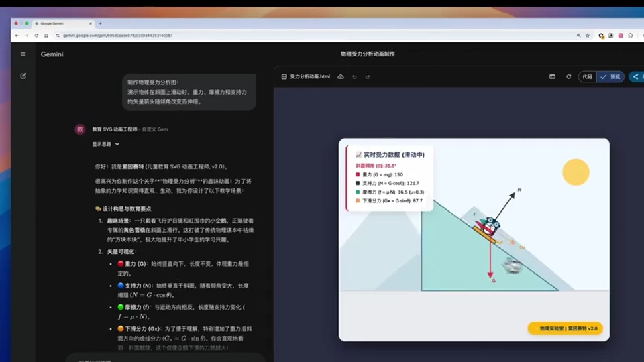Screen dimensions: 644x362
Task: Click the 重力 (G) bullet in the reply
Action: pyautogui.click(x=183, y=268)
